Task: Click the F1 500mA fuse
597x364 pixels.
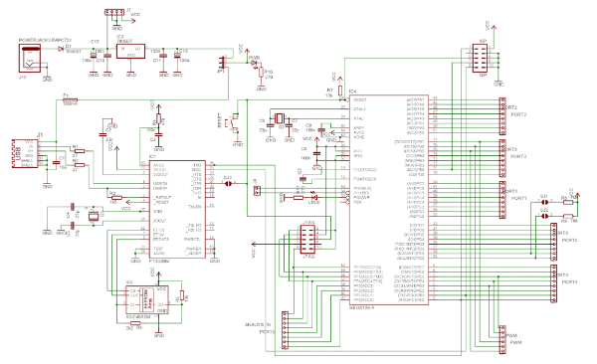Action: tap(70, 99)
